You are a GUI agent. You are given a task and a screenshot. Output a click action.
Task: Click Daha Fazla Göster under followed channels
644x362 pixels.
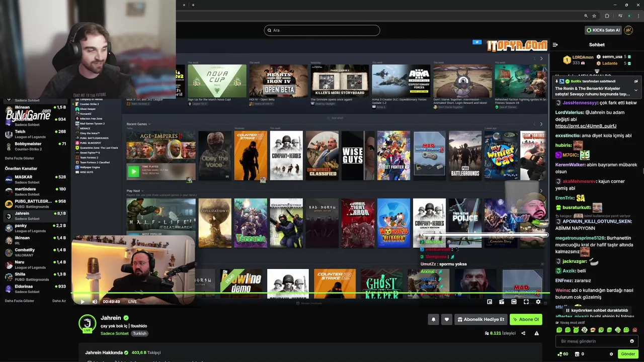point(20,158)
